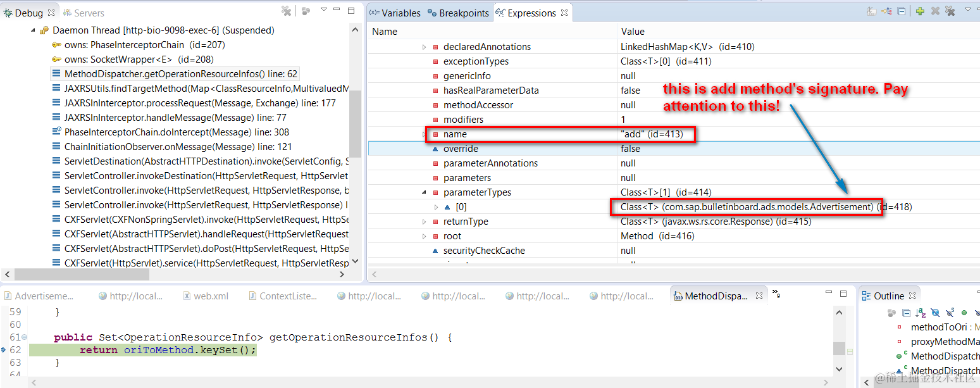Select methodToOri field in Outline
This screenshot has width=980, height=388.
(938, 327)
